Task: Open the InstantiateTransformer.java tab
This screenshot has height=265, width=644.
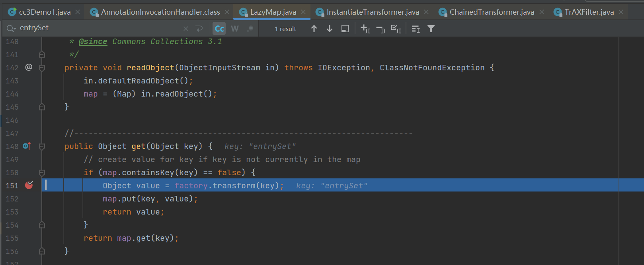Action: [373, 12]
